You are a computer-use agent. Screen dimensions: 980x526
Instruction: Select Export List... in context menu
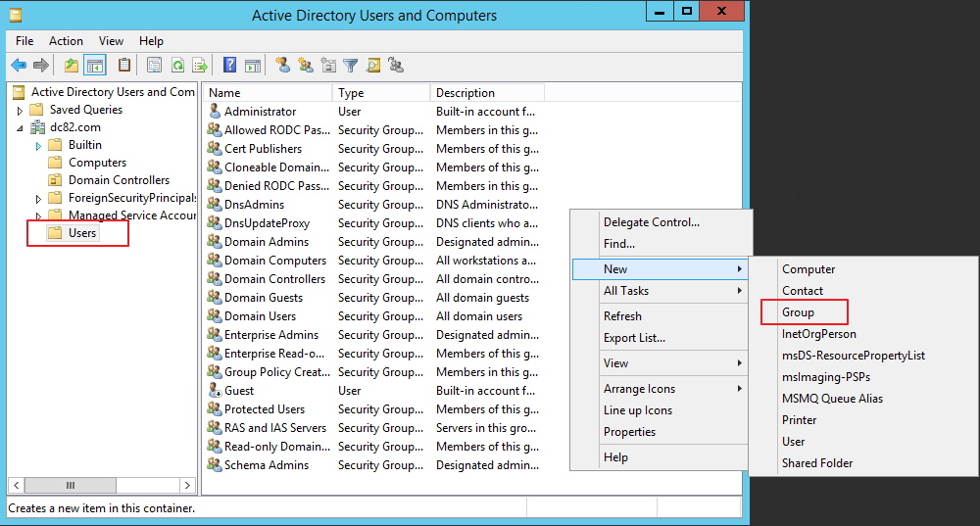pyautogui.click(x=634, y=337)
